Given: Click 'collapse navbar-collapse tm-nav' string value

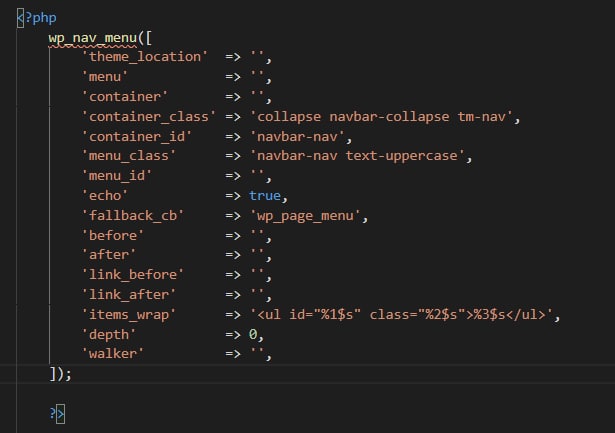Looking at the screenshot, I should pos(382,116).
